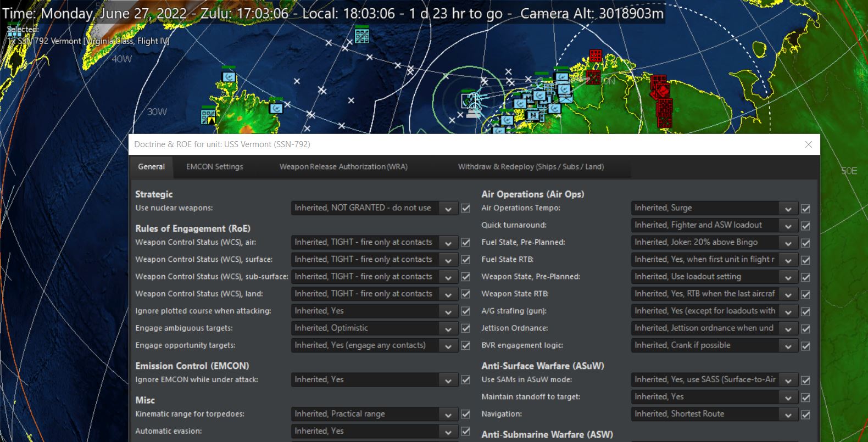
Task: Expand the Jettison Ordnance dropdown
Action: click(x=715, y=328)
